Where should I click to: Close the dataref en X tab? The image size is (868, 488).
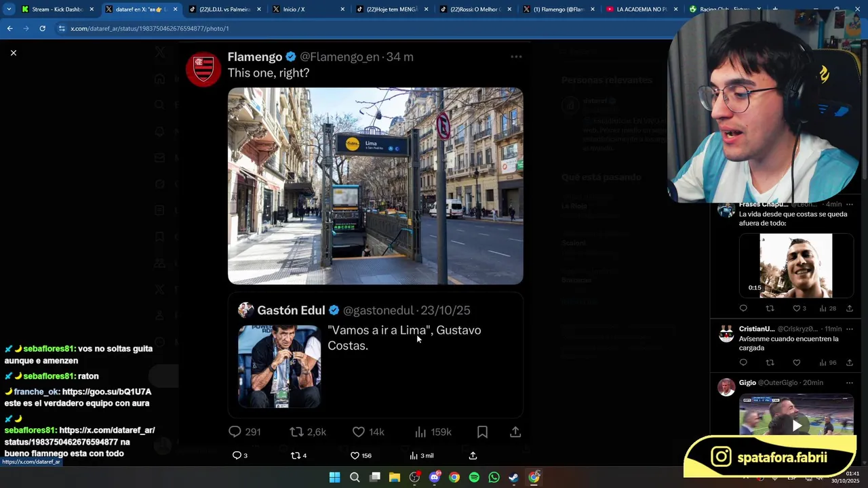pyautogui.click(x=175, y=9)
